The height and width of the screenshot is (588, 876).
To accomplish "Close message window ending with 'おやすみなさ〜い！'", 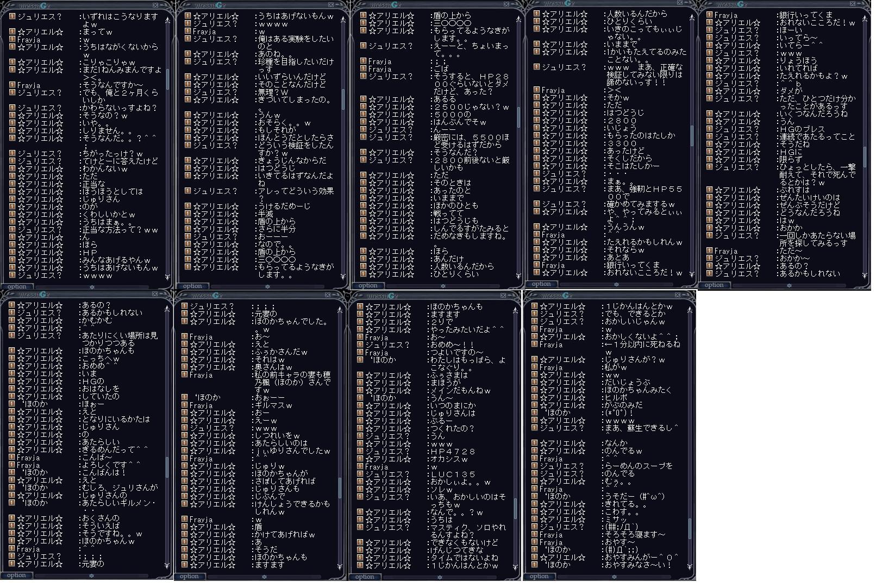I will (677, 295).
